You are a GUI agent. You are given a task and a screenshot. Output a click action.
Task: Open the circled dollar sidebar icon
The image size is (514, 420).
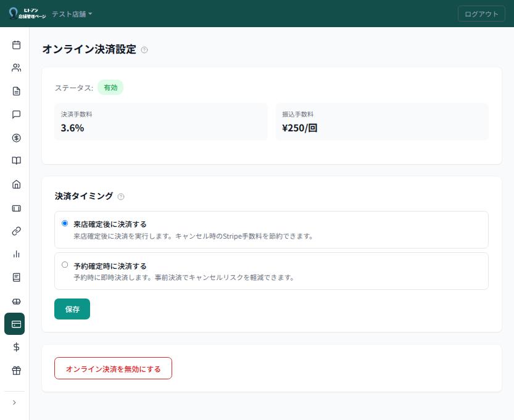pyautogui.click(x=16, y=138)
